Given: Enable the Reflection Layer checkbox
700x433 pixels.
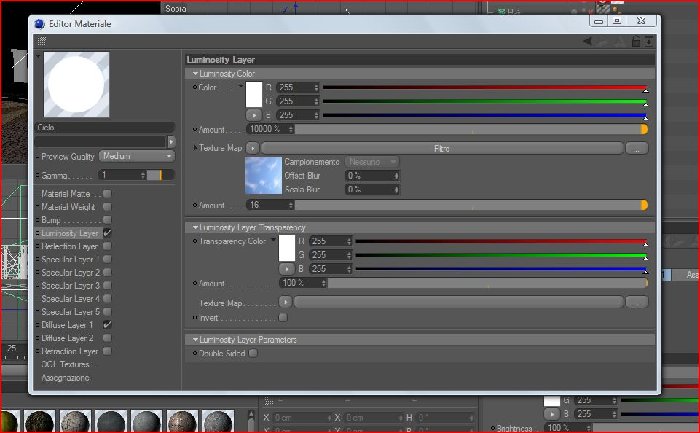Looking at the screenshot, I should click(107, 246).
